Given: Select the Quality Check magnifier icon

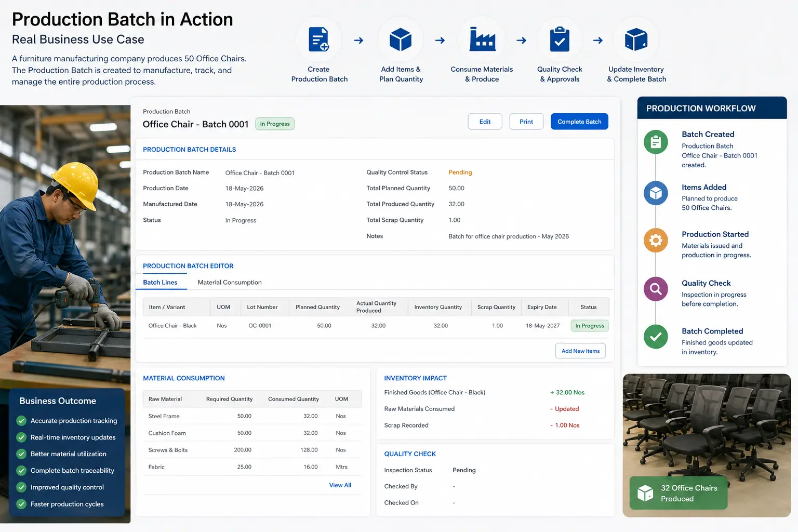Looking at the screenshot, I should coord(656,289).
